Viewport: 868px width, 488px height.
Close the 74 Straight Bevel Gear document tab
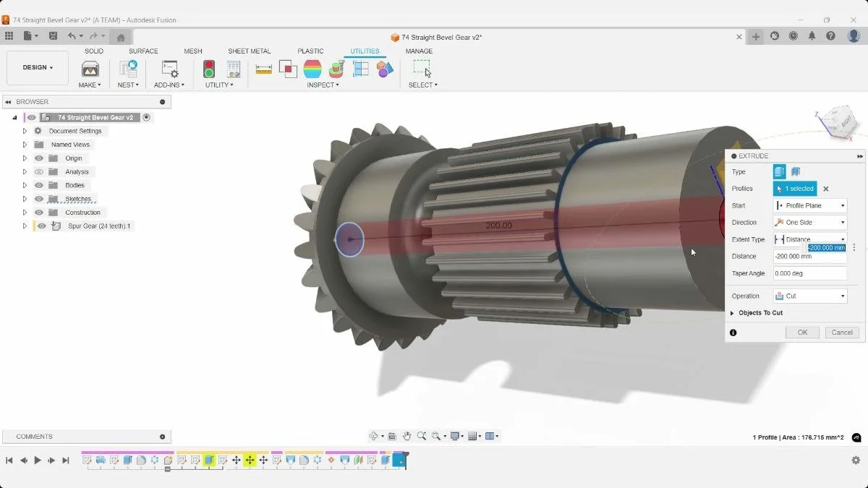739,37
